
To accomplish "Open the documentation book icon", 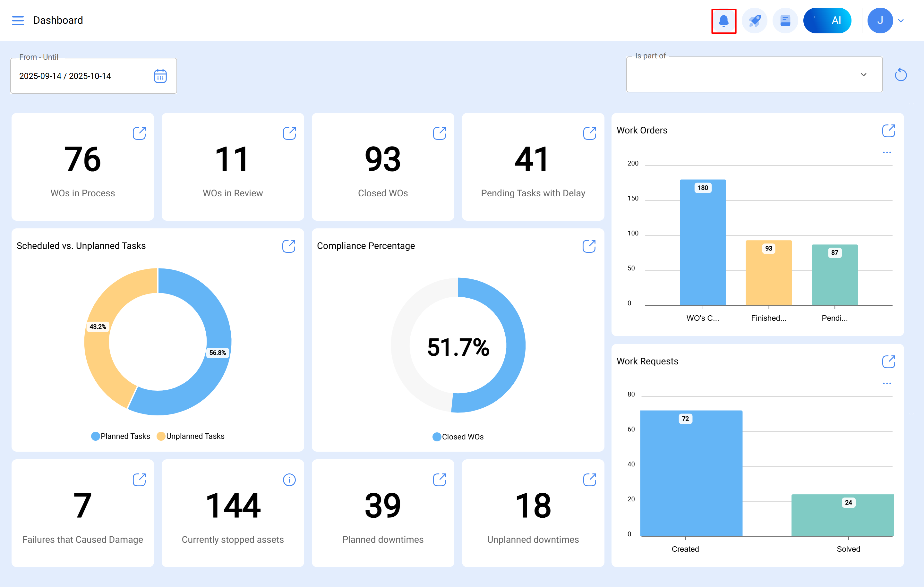I will 785,20.
